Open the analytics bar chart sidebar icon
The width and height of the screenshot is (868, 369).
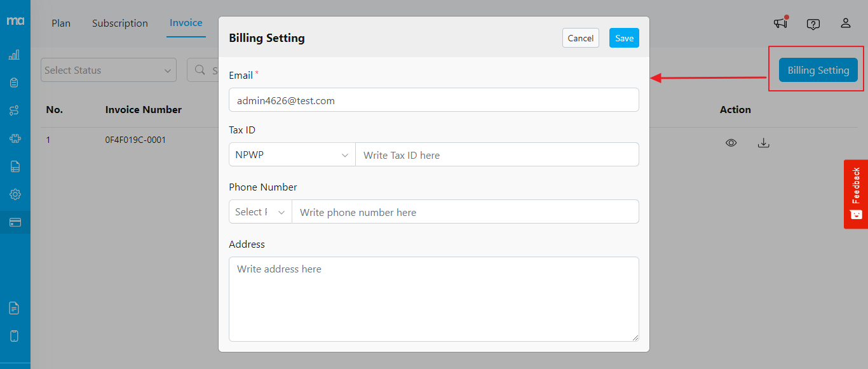point(14,55)
